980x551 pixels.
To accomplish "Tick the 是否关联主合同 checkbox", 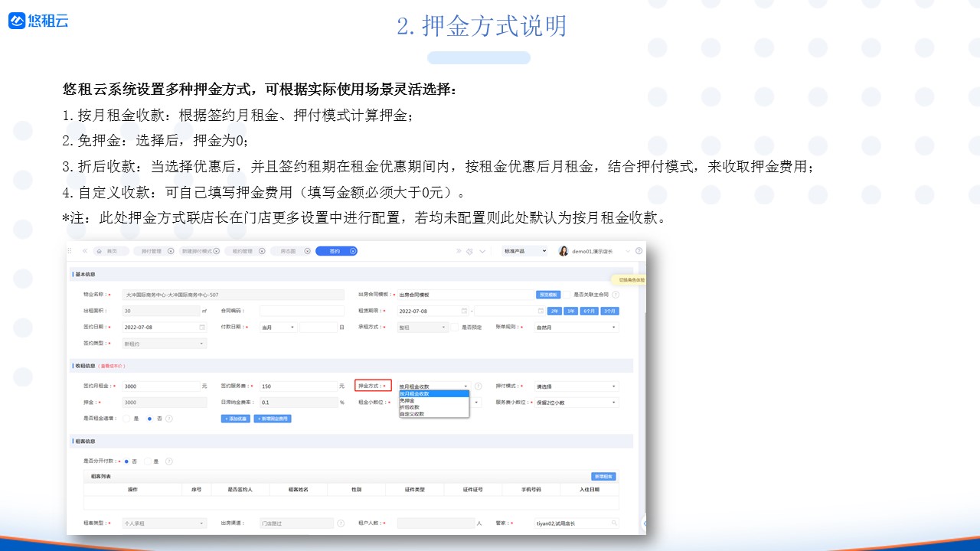I will pos(566,295).
